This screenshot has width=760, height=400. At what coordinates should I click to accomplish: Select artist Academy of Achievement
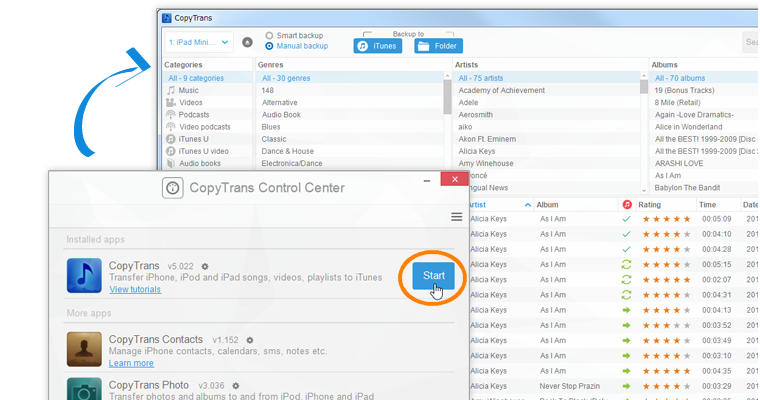pyautogui.click(x=502, y=90)
